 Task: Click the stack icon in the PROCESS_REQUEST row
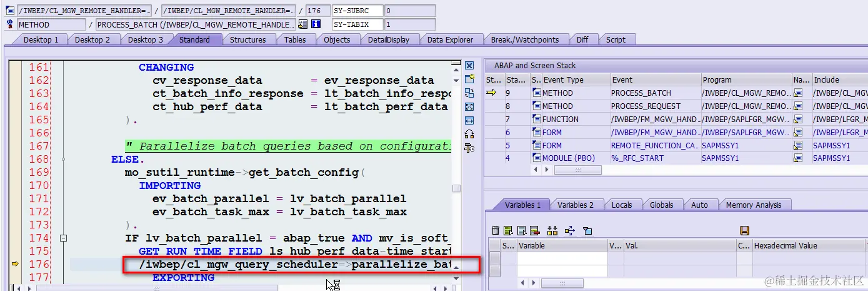tap(536, 106)
